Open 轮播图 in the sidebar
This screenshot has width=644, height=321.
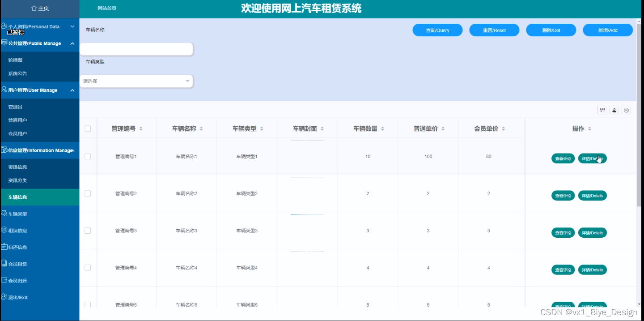pyautogui.click(x=15, y=60)
